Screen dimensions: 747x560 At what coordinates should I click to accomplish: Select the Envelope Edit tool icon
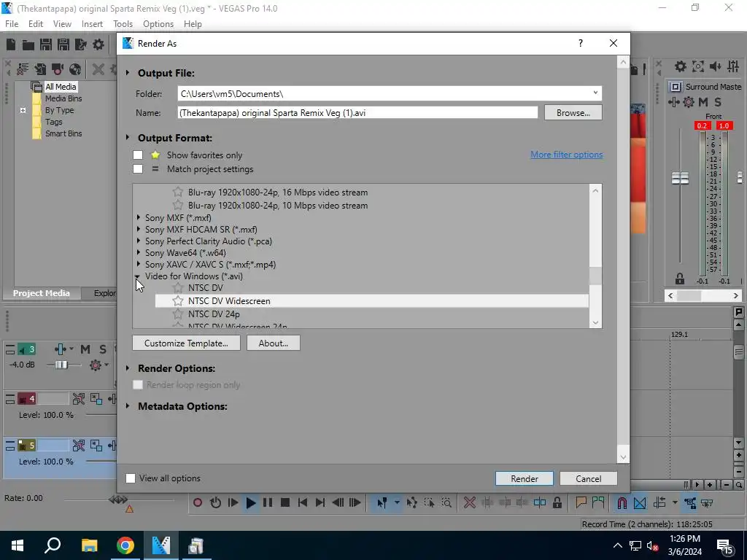[x=412, y=502]
